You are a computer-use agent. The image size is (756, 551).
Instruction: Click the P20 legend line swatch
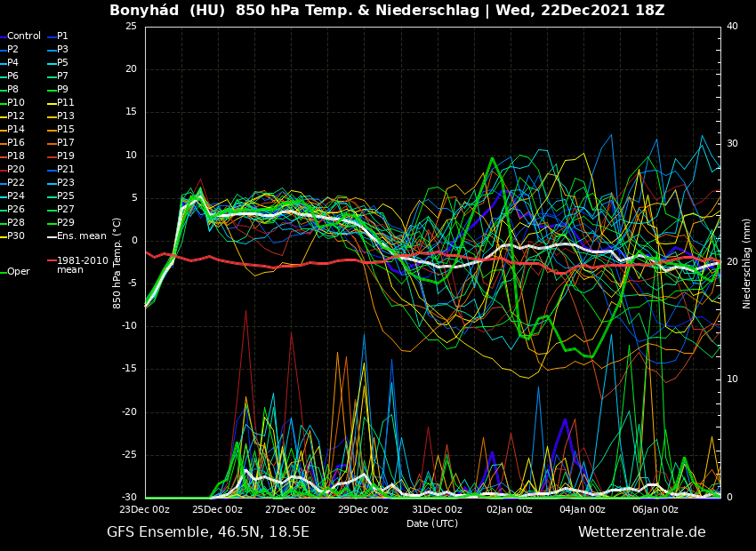click(x=3, y=170)
